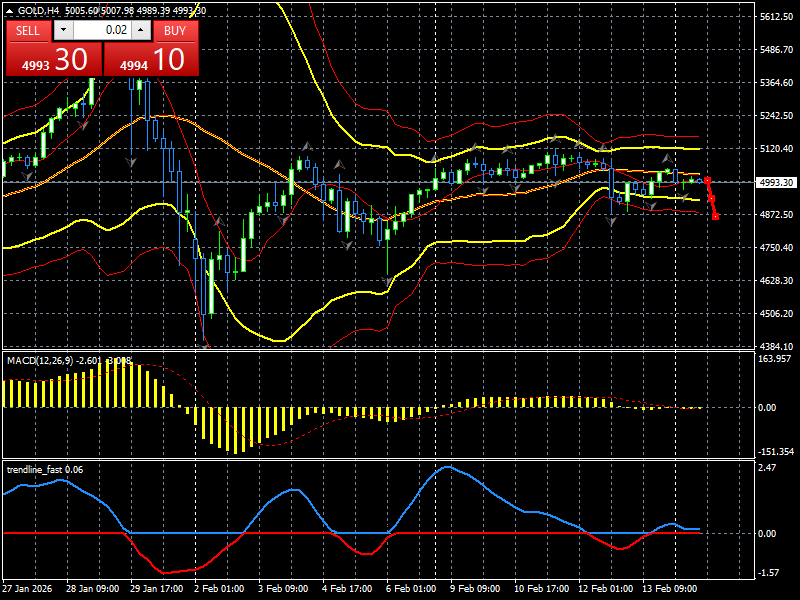Click the 2 Feb 01:00 time label
This screenshot has height=600, width=800.
tap(219, 588)
